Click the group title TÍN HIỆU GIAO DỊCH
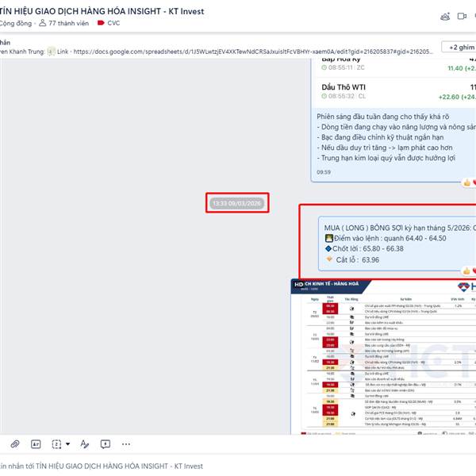 click(x=102, y=11)
